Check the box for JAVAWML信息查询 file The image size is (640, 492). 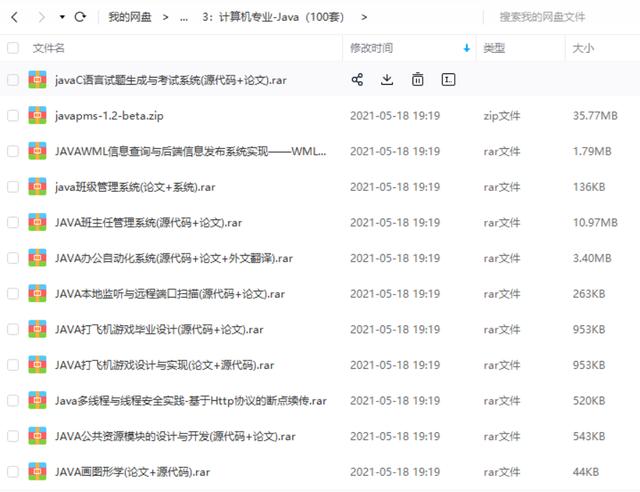pyautogui.click(x=13, y=151)
